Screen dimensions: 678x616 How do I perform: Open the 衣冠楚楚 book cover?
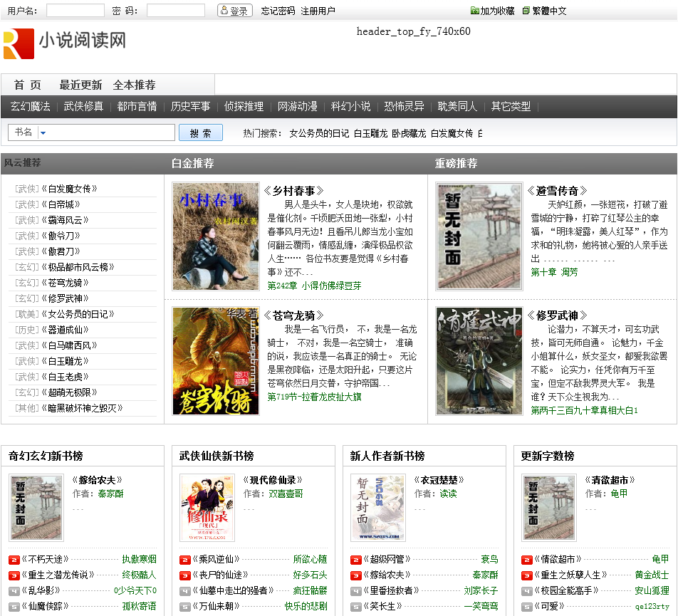coord(378,508)
